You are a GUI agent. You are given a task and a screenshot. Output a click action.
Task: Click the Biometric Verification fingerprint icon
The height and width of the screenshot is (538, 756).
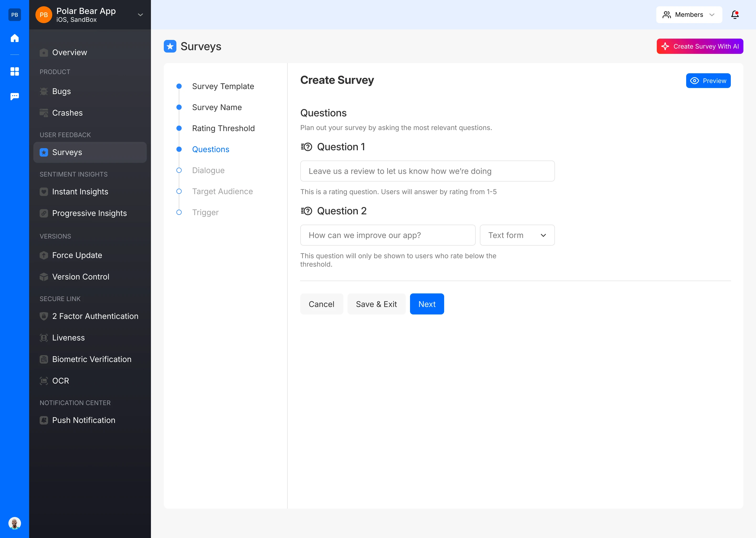(x=44, y=359)
